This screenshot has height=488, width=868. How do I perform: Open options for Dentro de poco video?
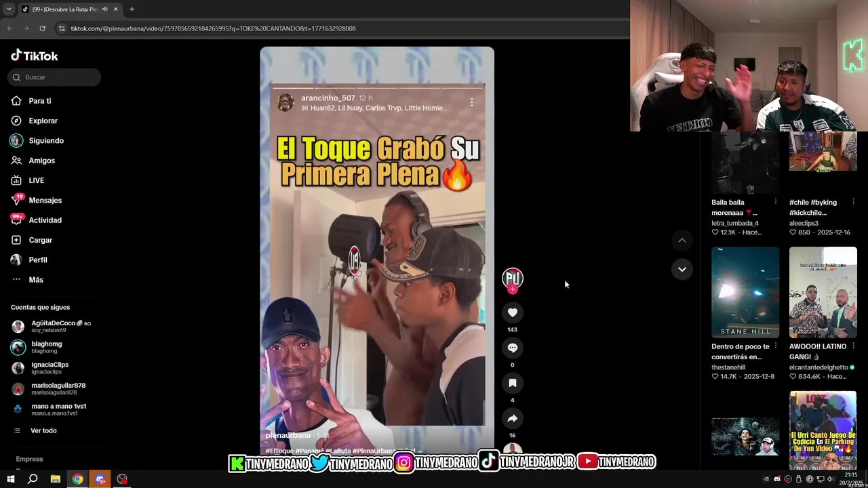pos(775,346)
